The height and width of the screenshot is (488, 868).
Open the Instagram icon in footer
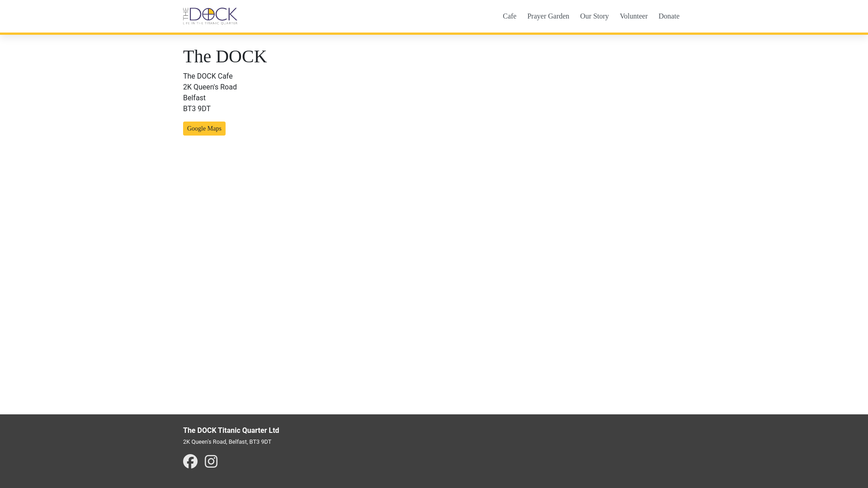tap(211, 461)
